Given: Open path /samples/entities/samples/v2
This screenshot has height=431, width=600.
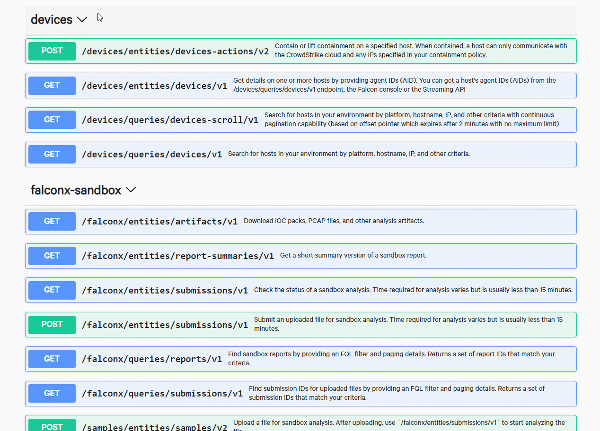Looking at the screenshot, I should coord(154,427).
